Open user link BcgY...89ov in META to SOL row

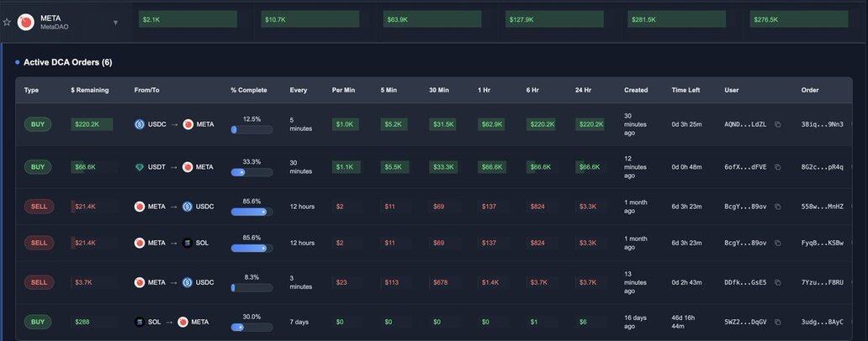(745, 244)
